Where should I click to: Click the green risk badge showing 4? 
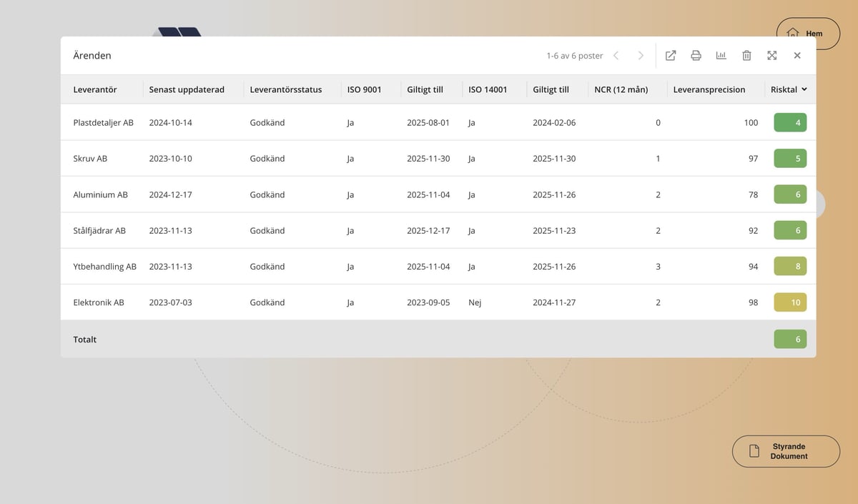coord(790,123)
